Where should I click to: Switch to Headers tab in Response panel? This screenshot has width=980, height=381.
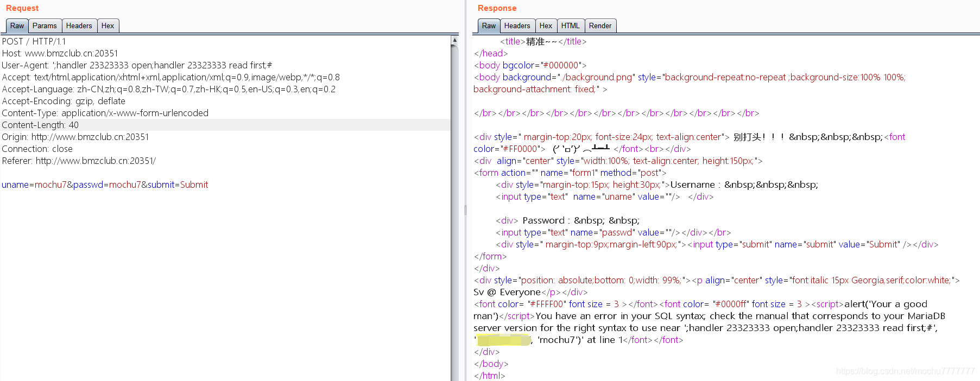(517, 26)
